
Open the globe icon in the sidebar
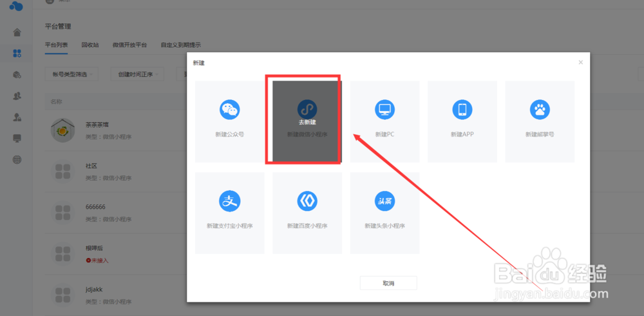[17, 160]
